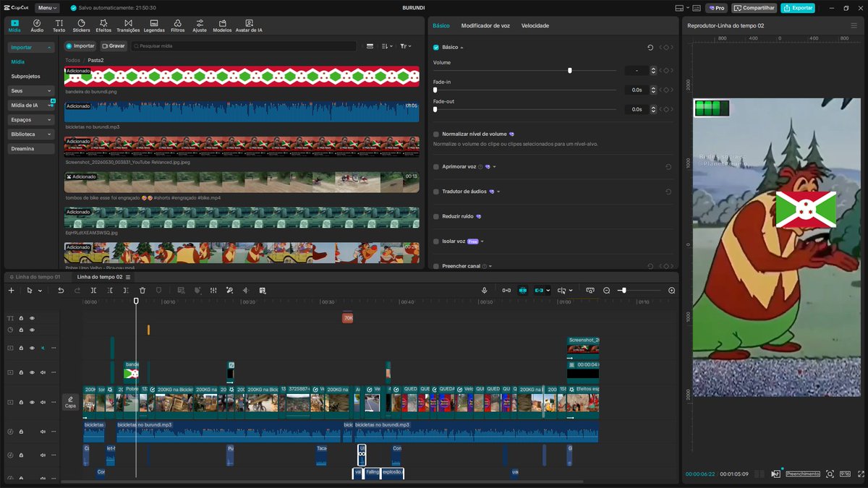Open player menu with three lines icon
This screenshot has width=868, height=488.
click(x=854, y=25)
